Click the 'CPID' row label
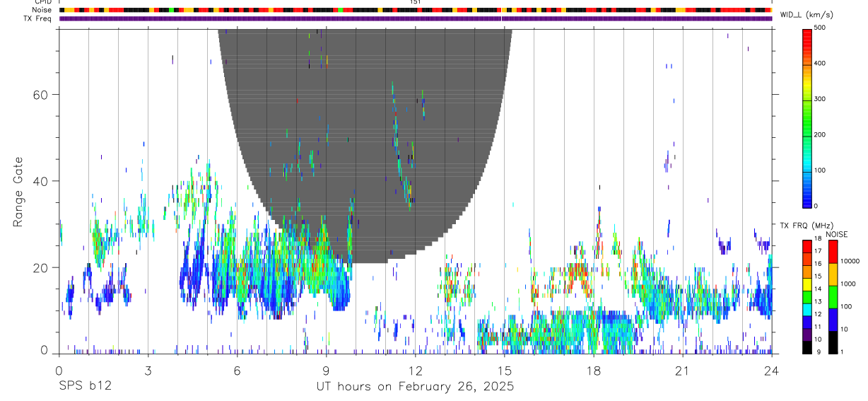The width and height of the screenshot is (868, 401). [42, 2]
